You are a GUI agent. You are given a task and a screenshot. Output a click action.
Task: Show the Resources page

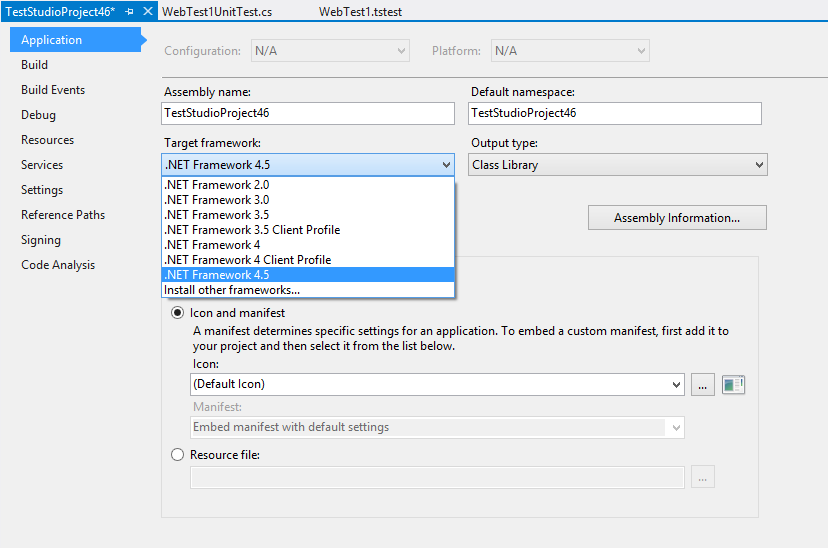click(x=48, y=140)
